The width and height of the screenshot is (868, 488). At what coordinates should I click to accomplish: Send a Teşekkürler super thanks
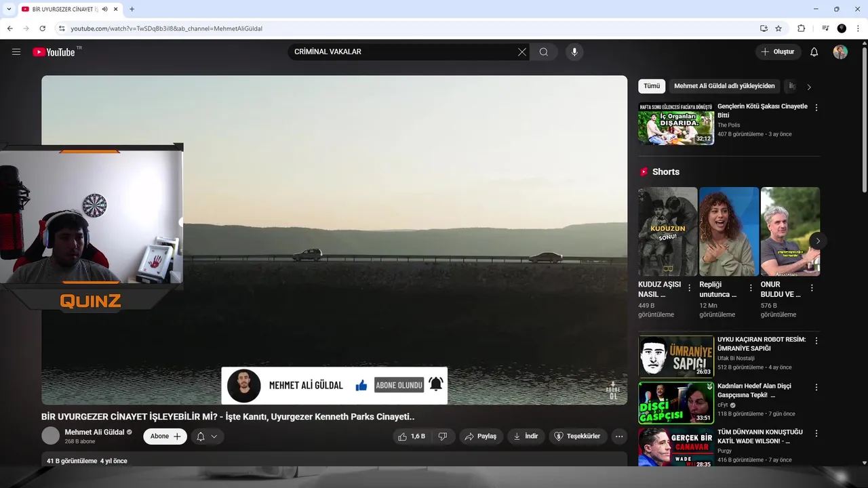[577, 436]
